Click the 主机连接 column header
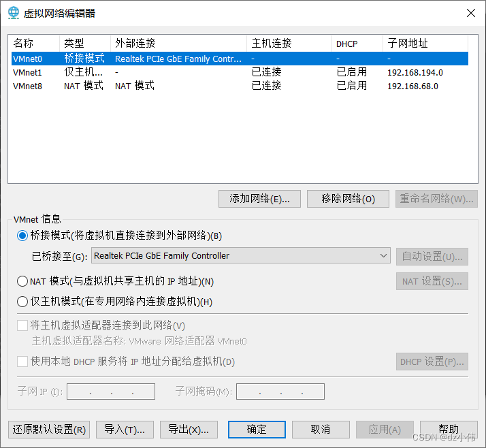486x448 pixels. [289, 43]
